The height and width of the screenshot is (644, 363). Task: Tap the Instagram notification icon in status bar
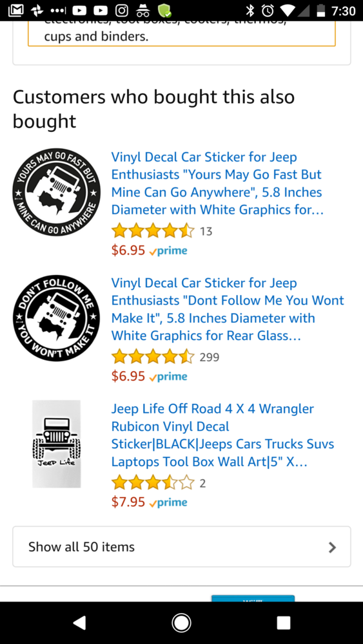coord(122,11)
